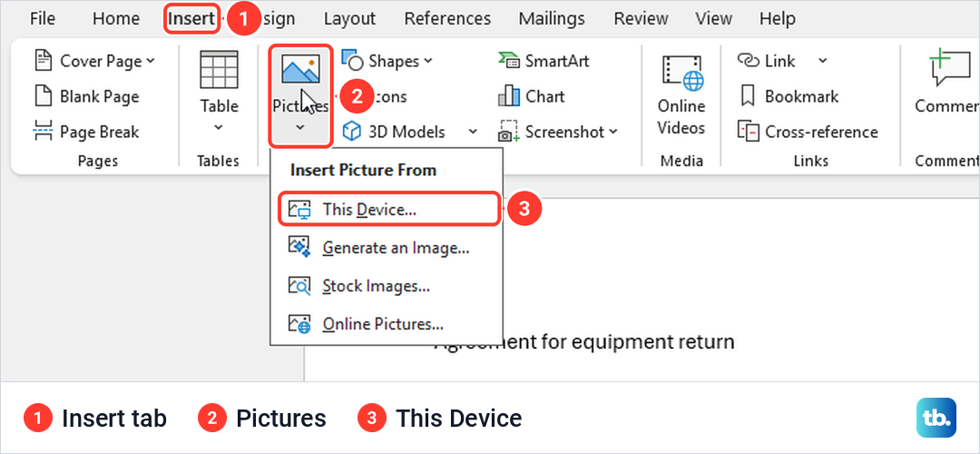
Task: Expand the Screenshot dropdown arrow
Action: point(613,132)
